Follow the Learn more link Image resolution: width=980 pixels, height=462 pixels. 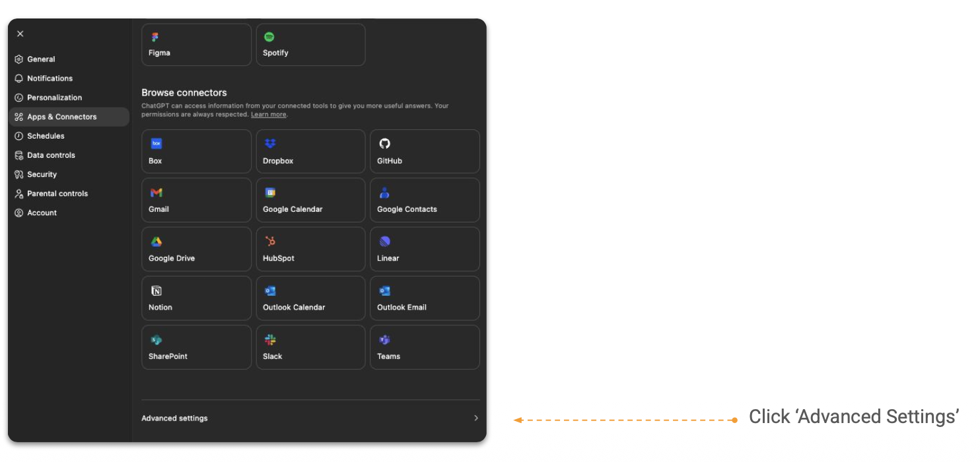point(268,115)
